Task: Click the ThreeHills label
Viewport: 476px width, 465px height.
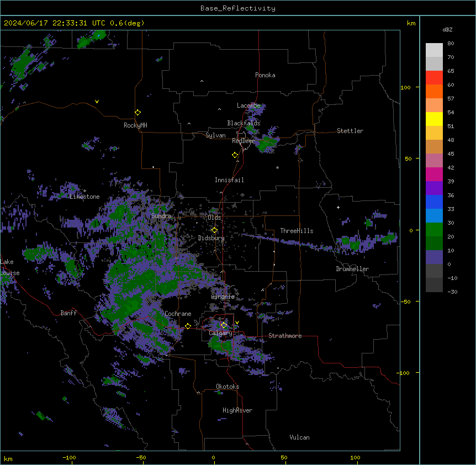Action: click(297, 231)
